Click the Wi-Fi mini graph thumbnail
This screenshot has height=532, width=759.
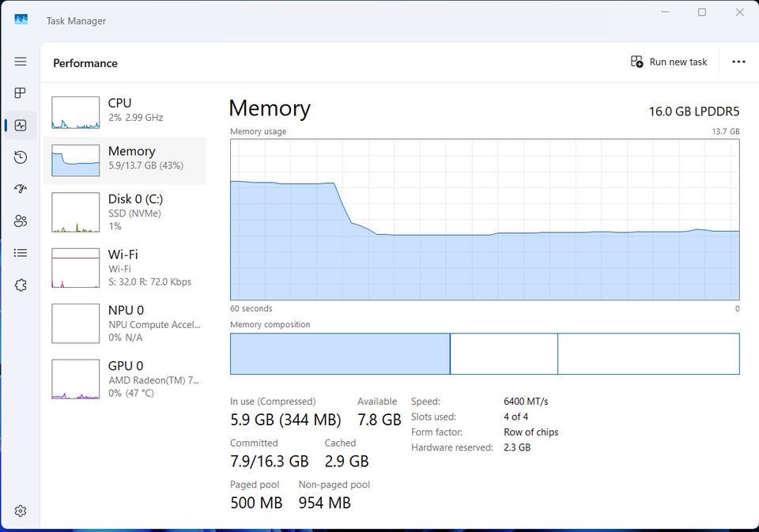(x=76, y=268)
